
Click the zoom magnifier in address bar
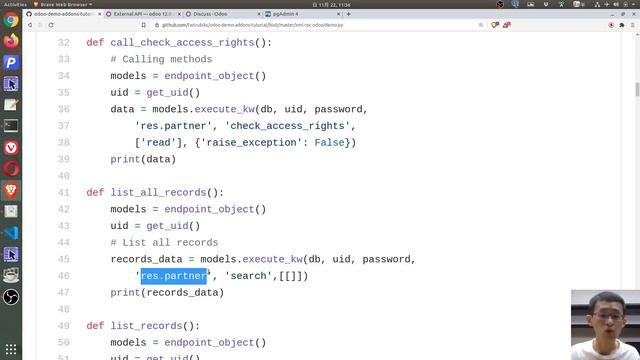pyautogui.click(x=481, y=25)
